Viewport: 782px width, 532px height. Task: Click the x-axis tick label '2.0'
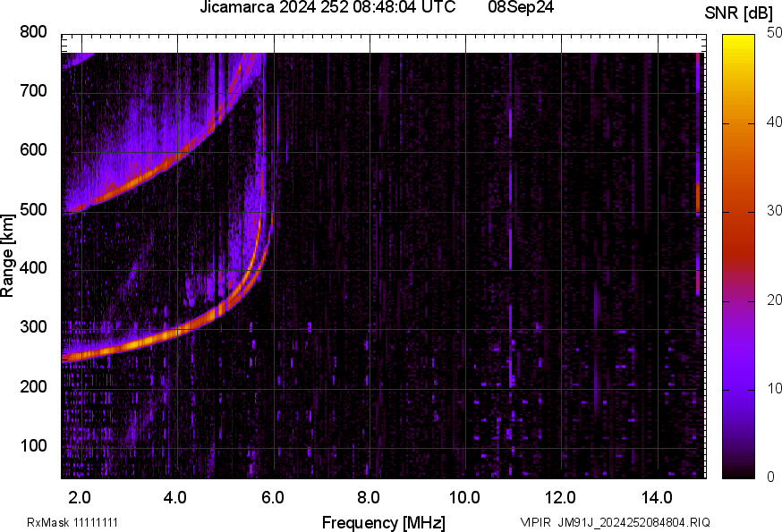pos(80,497)
